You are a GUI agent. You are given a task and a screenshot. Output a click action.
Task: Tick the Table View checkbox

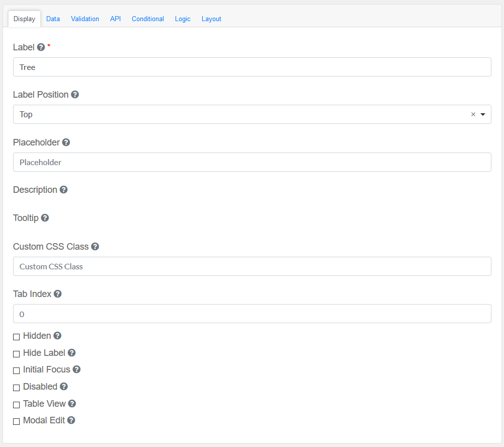(x=17, y=405)
